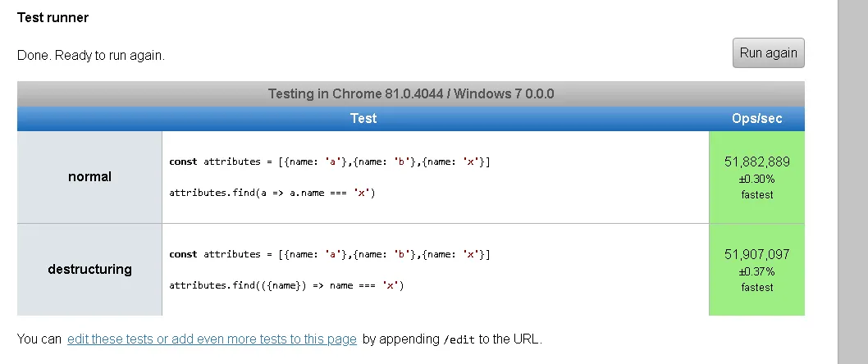868x364 pixels.
Task: Click the ±0.30% margin of error
Action: click(756, 179)
